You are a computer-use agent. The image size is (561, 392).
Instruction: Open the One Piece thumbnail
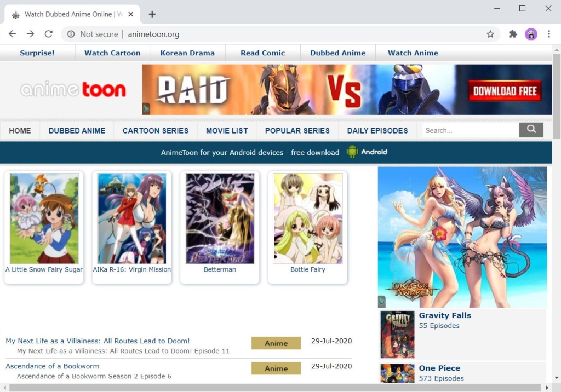(x=398, y=373)
